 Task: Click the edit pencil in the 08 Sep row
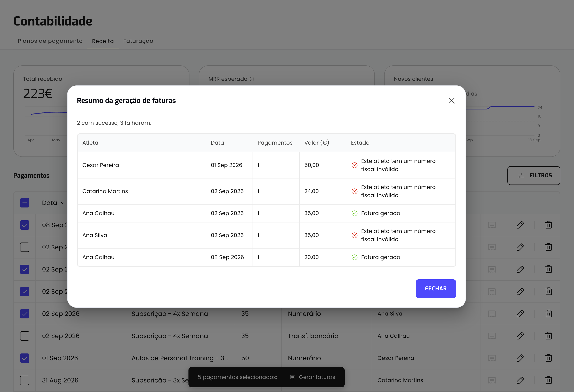click(520, 225)
